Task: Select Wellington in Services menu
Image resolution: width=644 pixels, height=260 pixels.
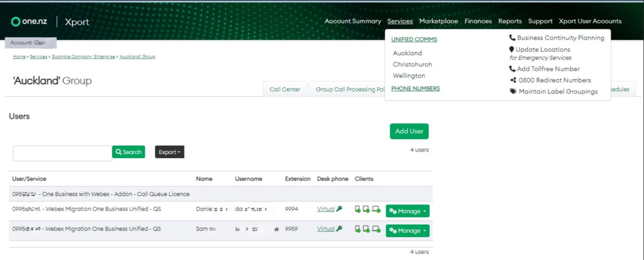Action: click(x=409, y=76)
